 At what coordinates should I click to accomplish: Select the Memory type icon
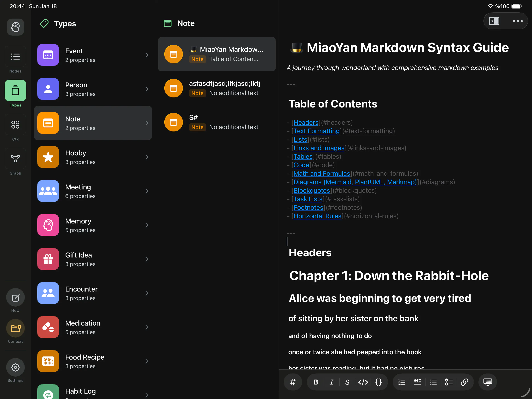pos(48,225)
